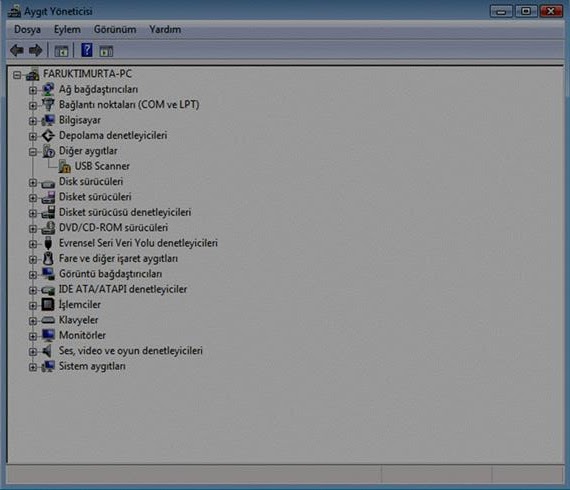Select the Diğer aygıtlar text label

88,151
